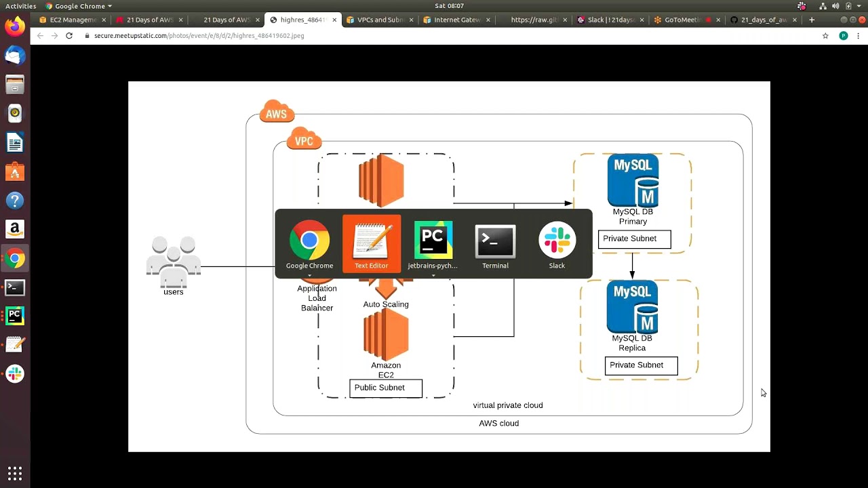Open the Google Chrome app menu in the top bar
The width and height of the screenshot is (868, 488).
click(x=79, y=6)
